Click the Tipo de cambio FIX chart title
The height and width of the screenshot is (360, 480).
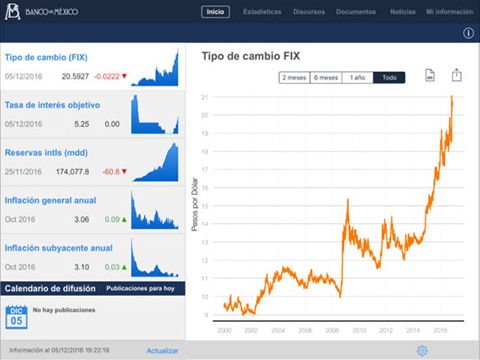point(251,56)
